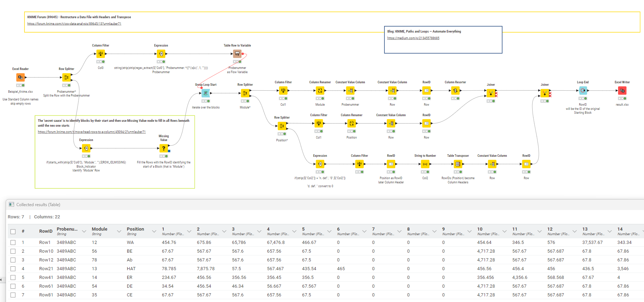Open the Module column dropdown
Viewport: 644px width, 302px height.
(119, 231)
